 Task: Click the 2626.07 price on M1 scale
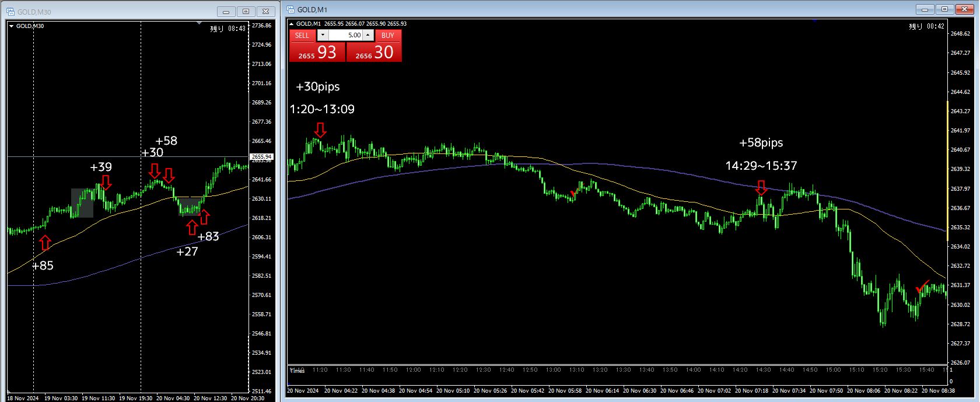[960, 363]
